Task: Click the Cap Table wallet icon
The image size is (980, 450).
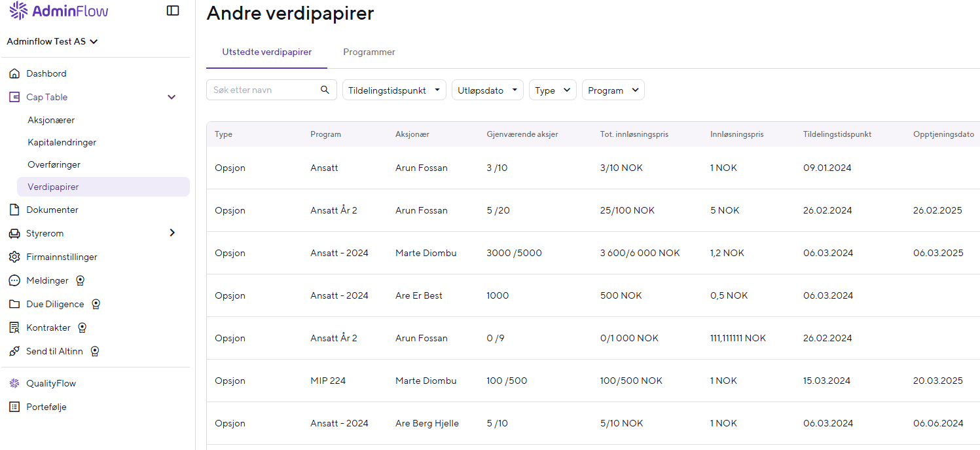Action: (x=14, y=97)
